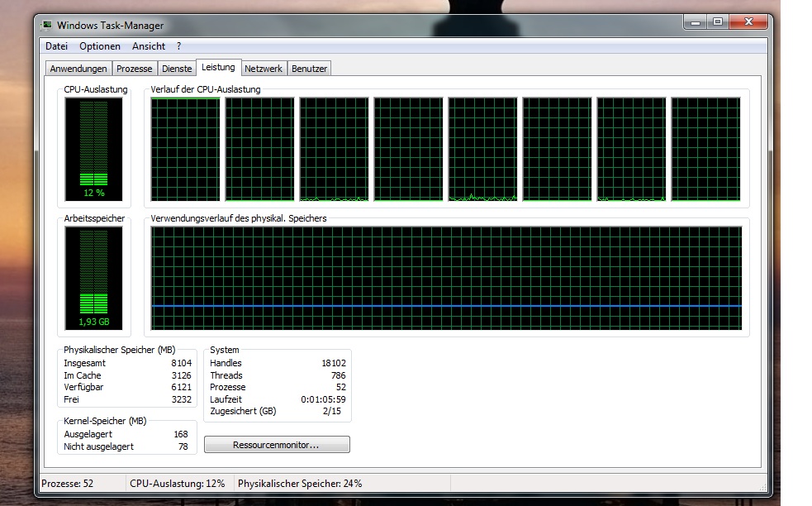Click the Insgesamt value 8104
This screenshot has width=812, height=506.
[181, 363]
